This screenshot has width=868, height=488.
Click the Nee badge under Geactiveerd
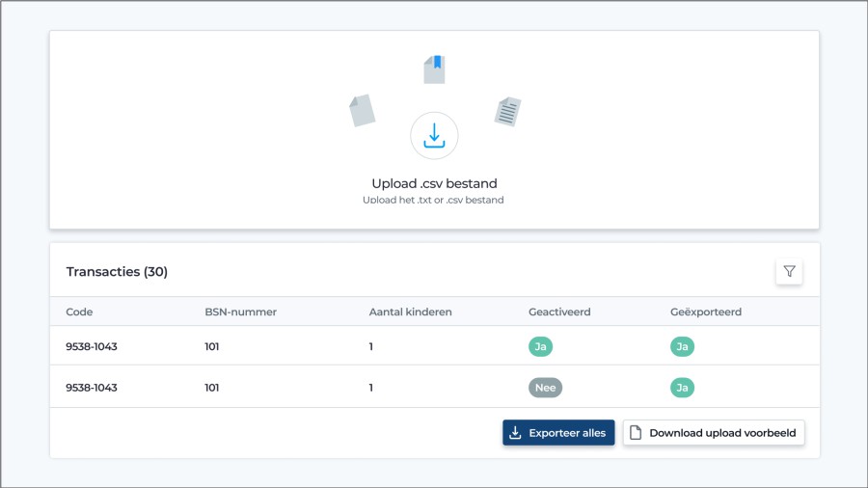coord(545,388)
